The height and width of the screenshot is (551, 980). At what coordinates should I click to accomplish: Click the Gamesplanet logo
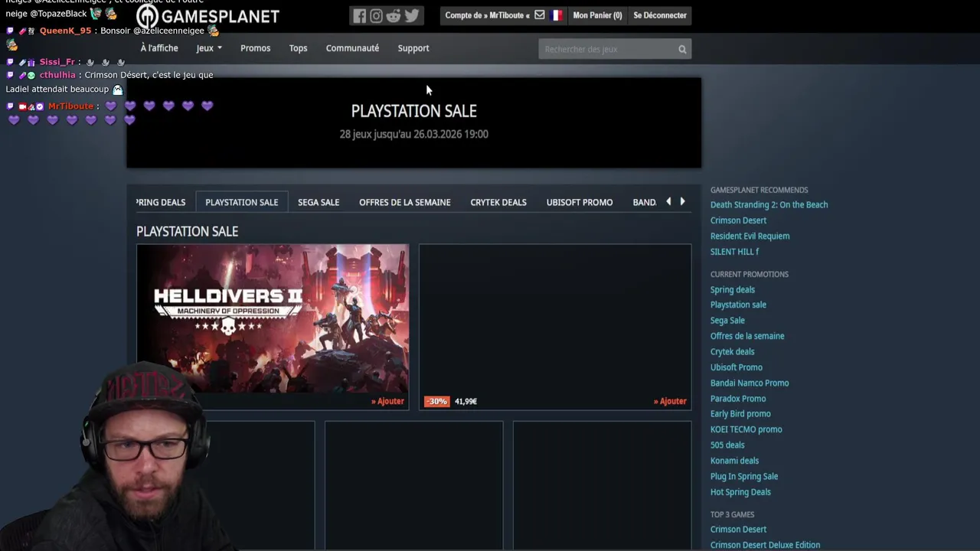pos(207,16)
